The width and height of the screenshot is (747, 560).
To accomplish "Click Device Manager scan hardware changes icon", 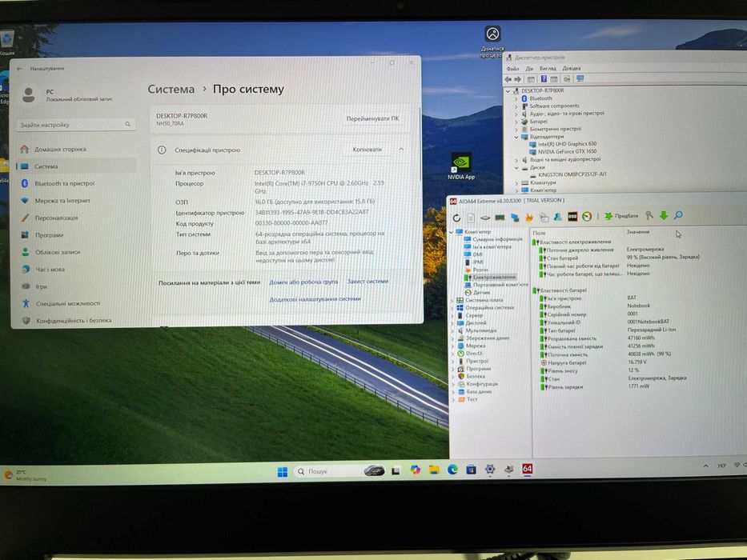I will click(566, 78).
